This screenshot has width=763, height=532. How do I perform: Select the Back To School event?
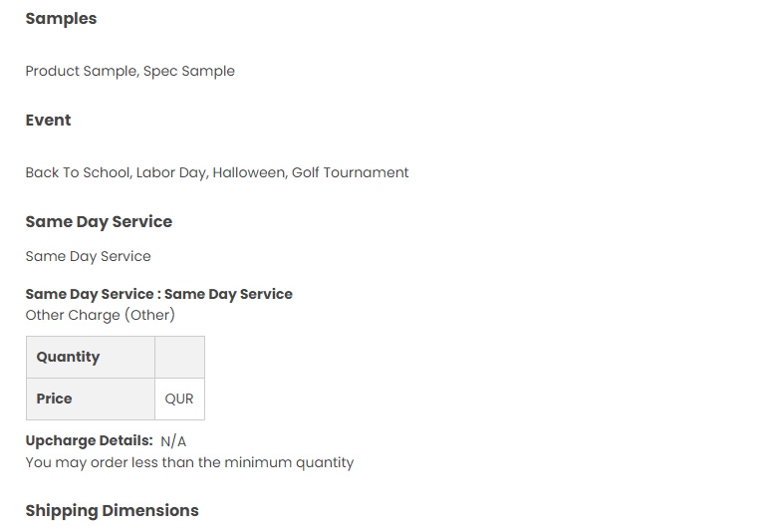coord(77,172)
